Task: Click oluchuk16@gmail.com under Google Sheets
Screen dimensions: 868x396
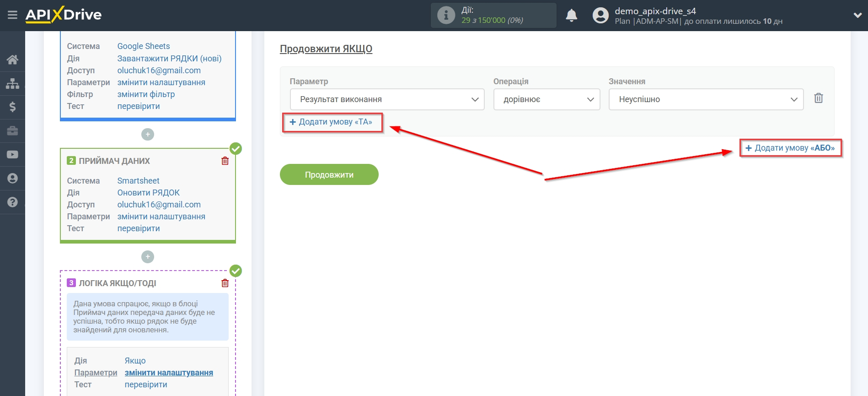Action: (x=159, y=71)
